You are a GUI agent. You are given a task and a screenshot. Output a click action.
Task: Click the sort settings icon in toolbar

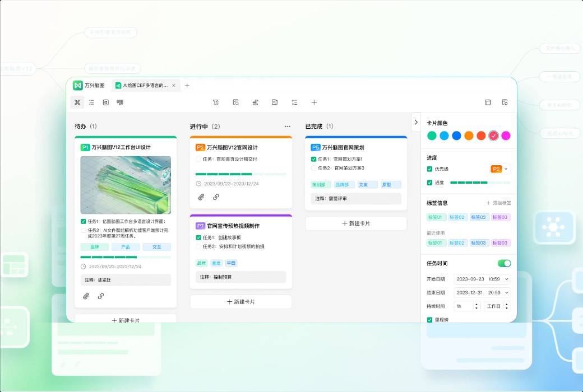pos(255,102)
